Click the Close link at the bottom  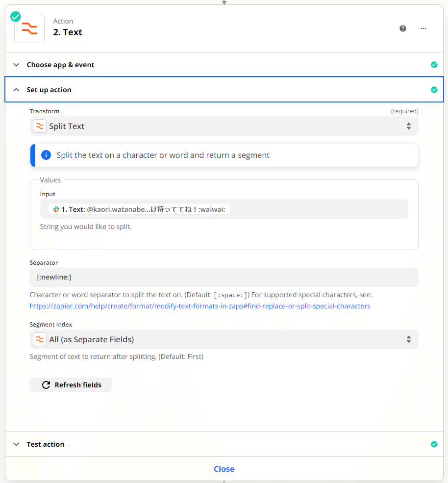(x=224, y=469)
